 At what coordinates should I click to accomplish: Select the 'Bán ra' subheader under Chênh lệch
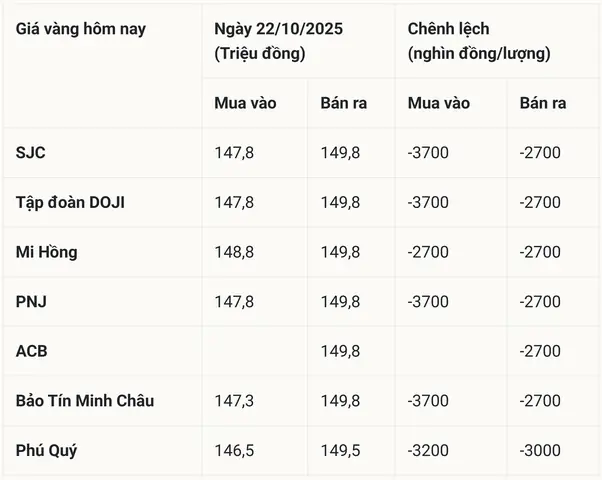pyautogui.click(x=543, y=103)
